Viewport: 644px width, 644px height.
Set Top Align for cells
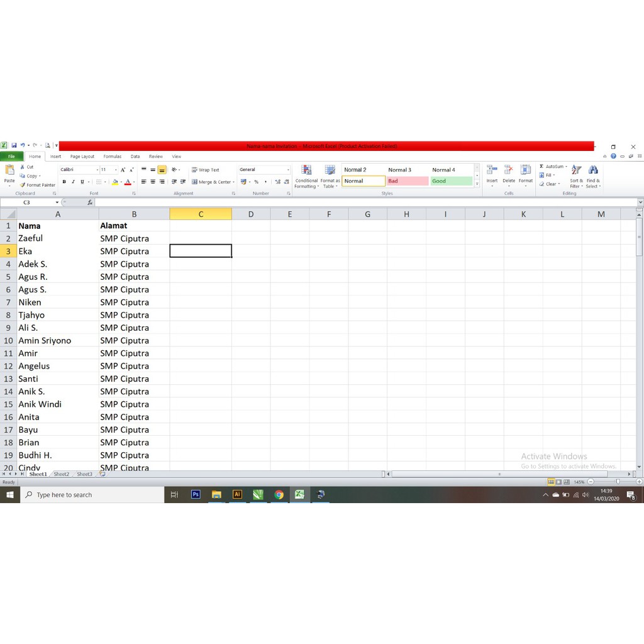pyautogui.click(x=144, y=170)
